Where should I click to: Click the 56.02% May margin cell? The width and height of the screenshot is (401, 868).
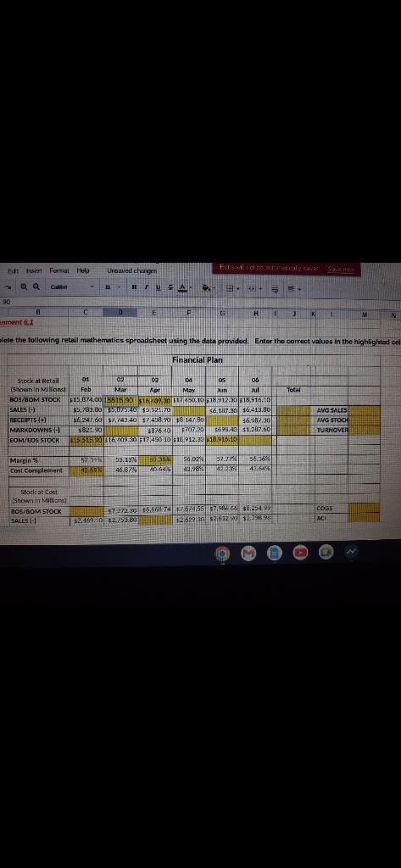coord(189,460)
